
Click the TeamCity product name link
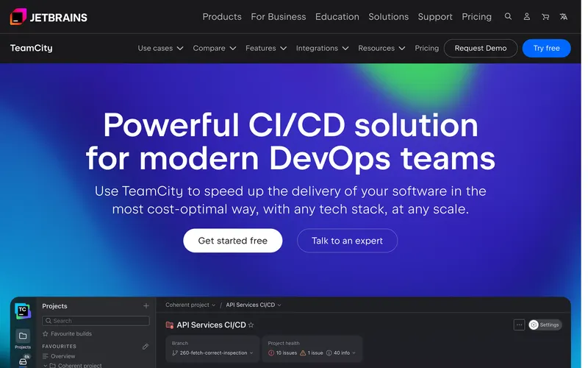31,48
